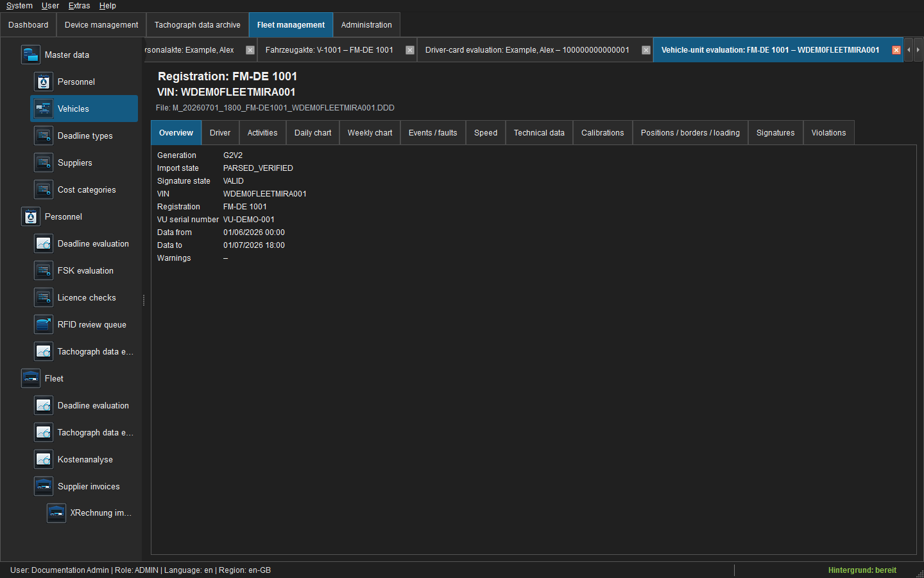Open the Events / faults tab
Viewport: 924px width, 578px height.
tap(433, 133)
